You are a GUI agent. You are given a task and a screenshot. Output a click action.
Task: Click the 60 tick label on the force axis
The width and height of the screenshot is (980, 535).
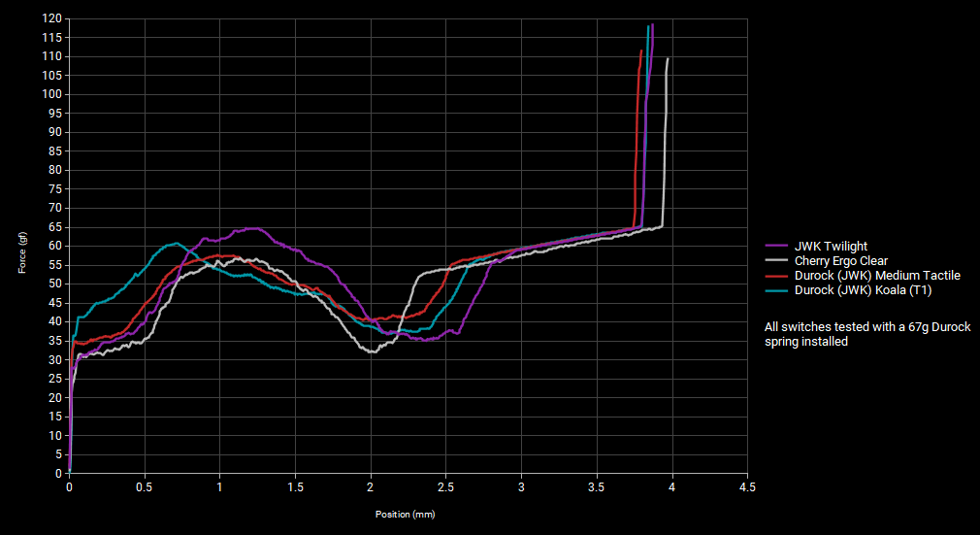(x=55, y=247)
